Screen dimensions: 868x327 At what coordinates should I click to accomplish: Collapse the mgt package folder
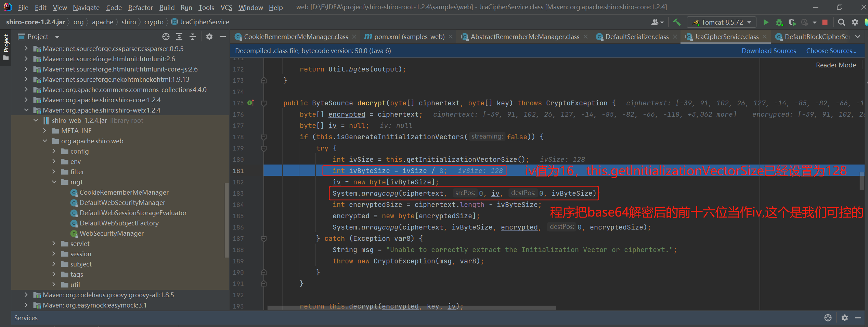coord(54,182)
